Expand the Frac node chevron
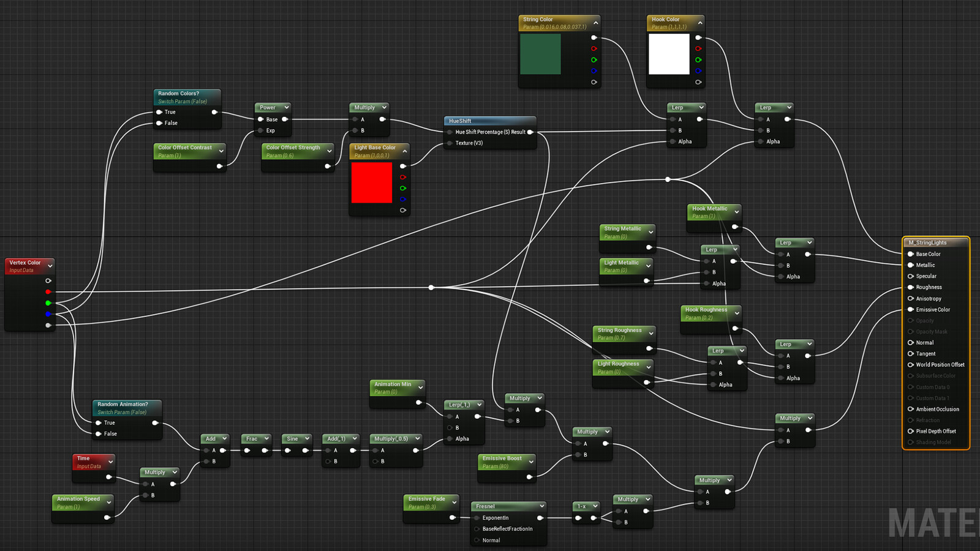Viewport: 980px width, 551px height. point(266,438)
